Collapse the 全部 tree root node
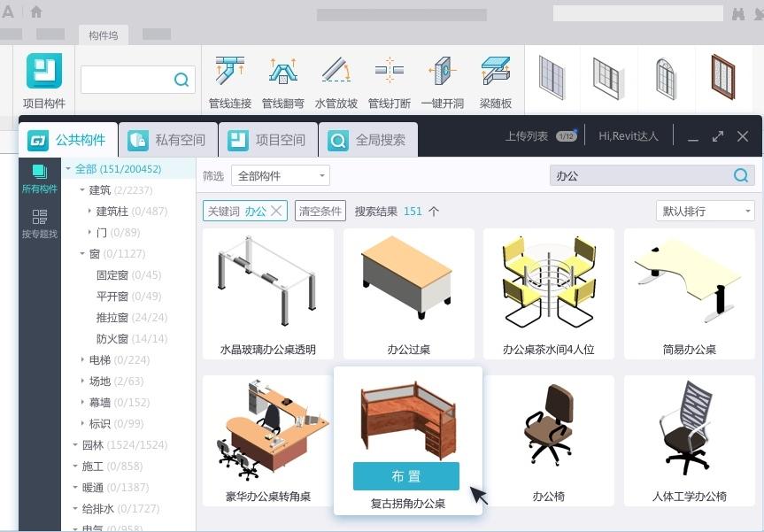Image resolution: width=764 pixels, height=532 pixels. click(x=68, y=169)
